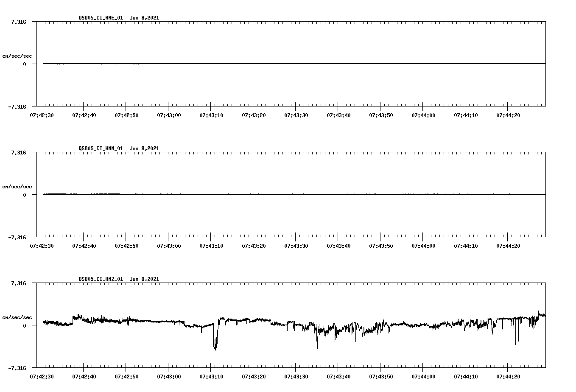Click the 07:43:00 time label under HNE plot
Viewport: 576px width, 392px height.
coord(169,115)
